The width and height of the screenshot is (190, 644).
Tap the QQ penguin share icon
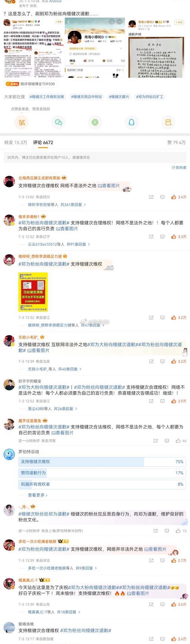tap(131, 122)
